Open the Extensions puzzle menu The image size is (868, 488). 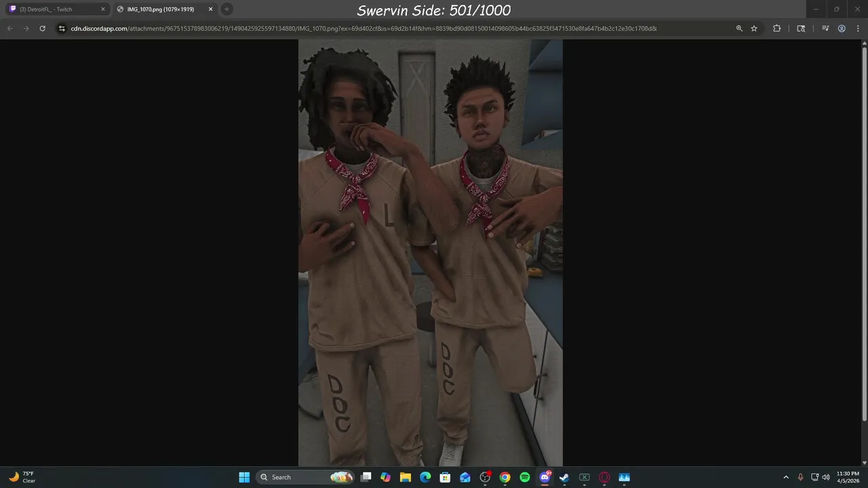[x=777, y=28]
